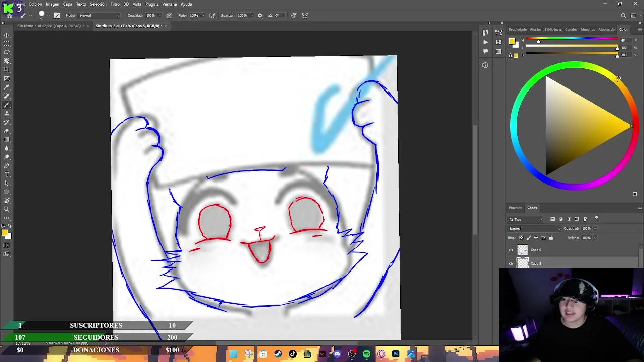Open the Actions play panel icon
644x362 pixels.
click(485, 42)
